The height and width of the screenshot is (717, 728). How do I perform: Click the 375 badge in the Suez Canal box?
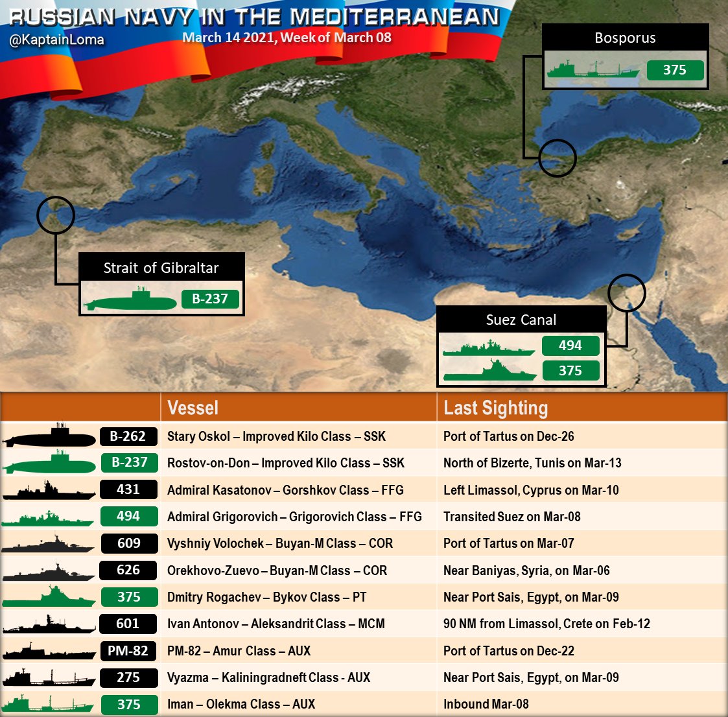click(570, 370)
